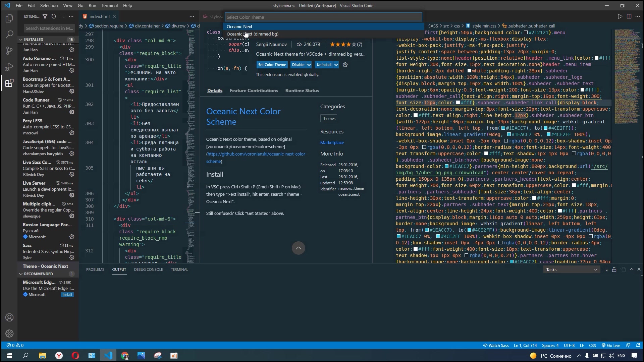Open the manage gear for Code Runner extension
644x362 pixels.
tap(72, 112)
